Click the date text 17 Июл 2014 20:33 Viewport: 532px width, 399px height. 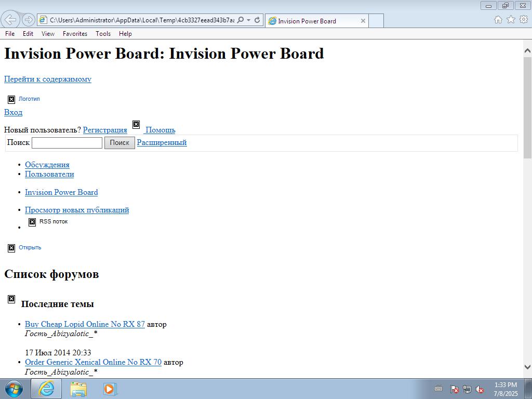(x=58, y=353)
